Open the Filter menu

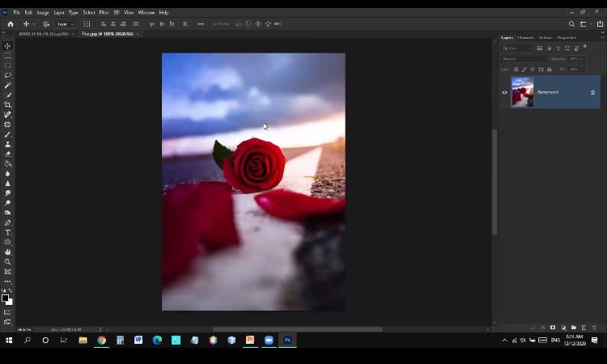click(x=104, y=13)
